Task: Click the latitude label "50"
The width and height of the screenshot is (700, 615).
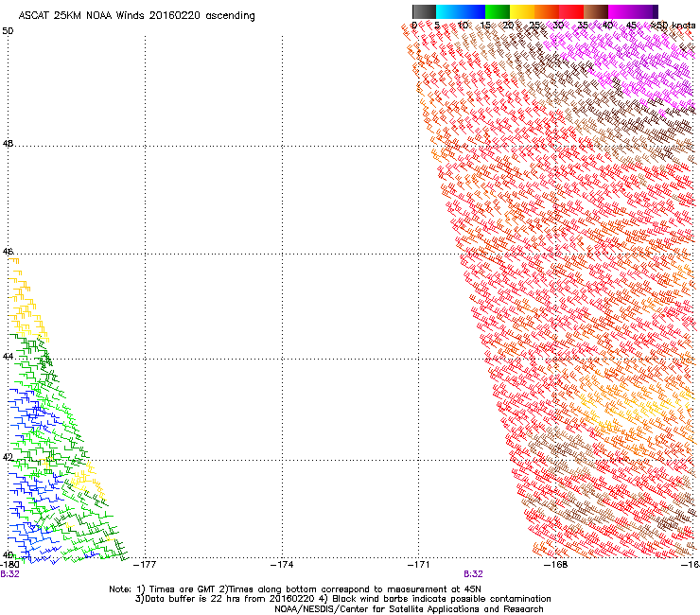Action: pyautogui.click(x=8, y=31)
